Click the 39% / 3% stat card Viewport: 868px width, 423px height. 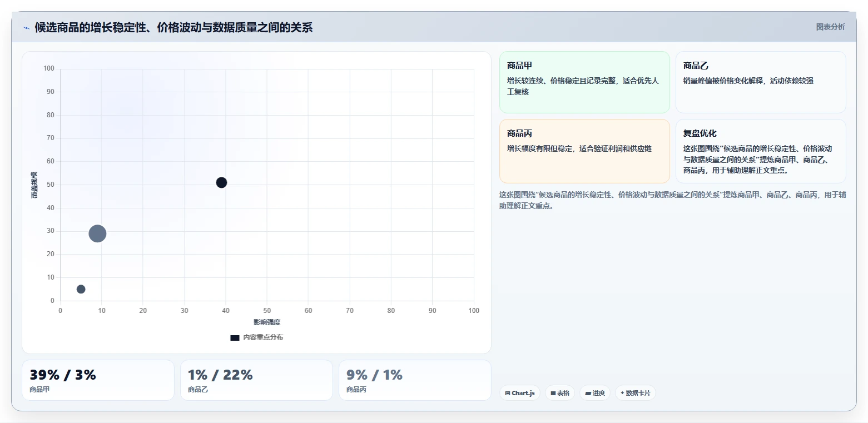98,380
